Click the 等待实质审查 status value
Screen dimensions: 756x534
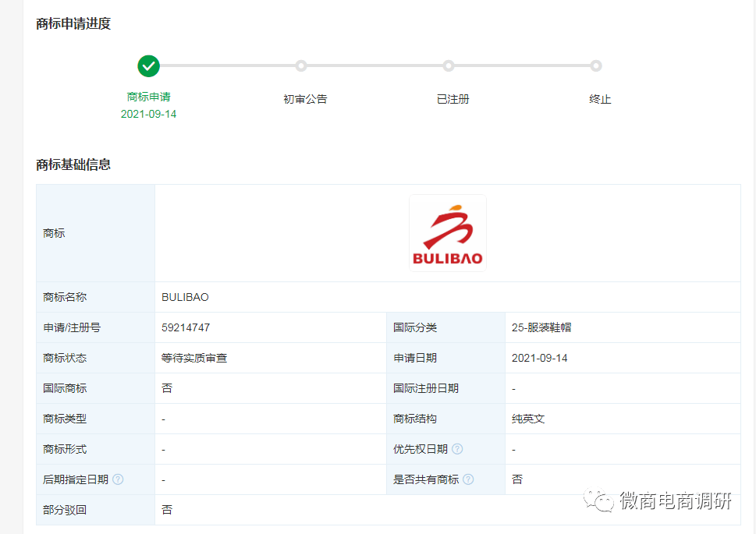pyautogui.click(x=194, y=358)
